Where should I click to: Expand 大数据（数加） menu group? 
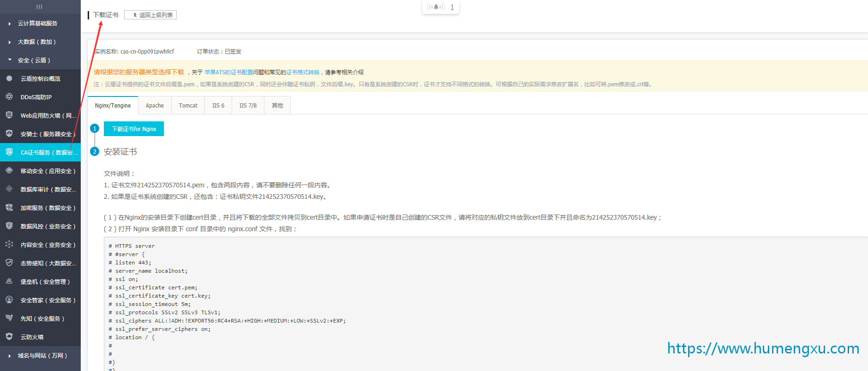[x=40, y=42]
